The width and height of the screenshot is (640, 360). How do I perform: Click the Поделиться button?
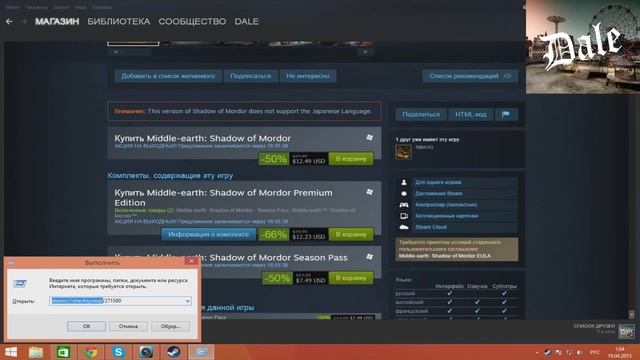tap(421, 115)
